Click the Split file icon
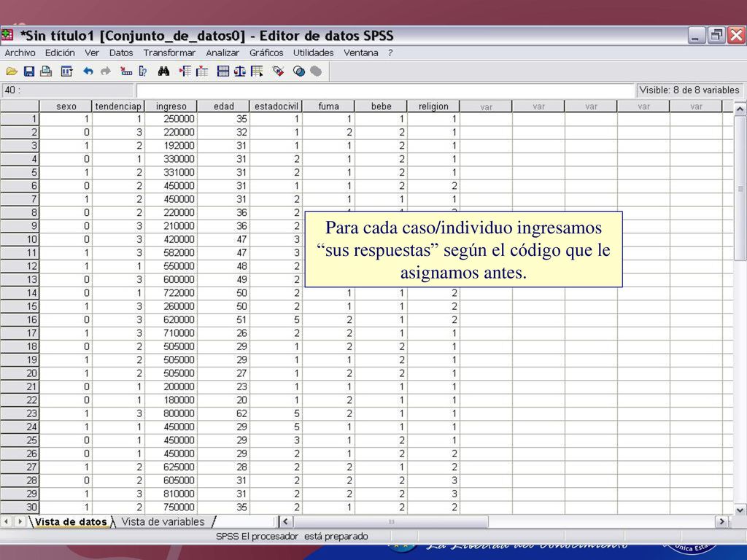747x560 pixels. [222, 71]
